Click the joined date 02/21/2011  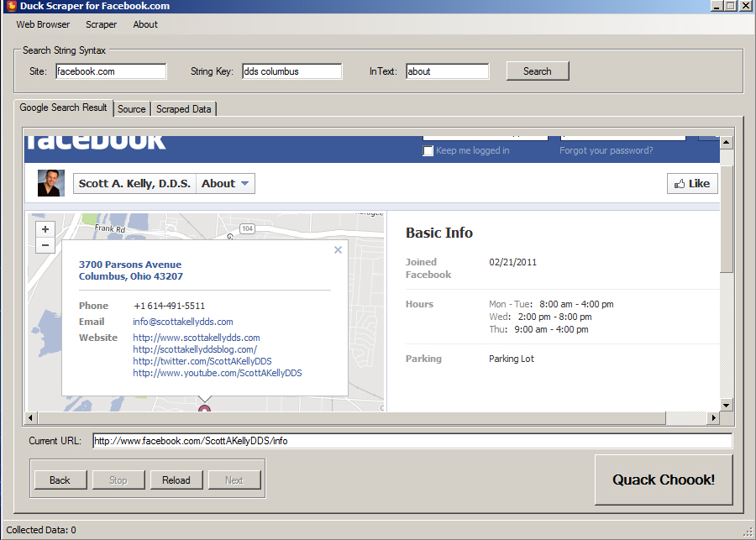(x=512, y=262)
